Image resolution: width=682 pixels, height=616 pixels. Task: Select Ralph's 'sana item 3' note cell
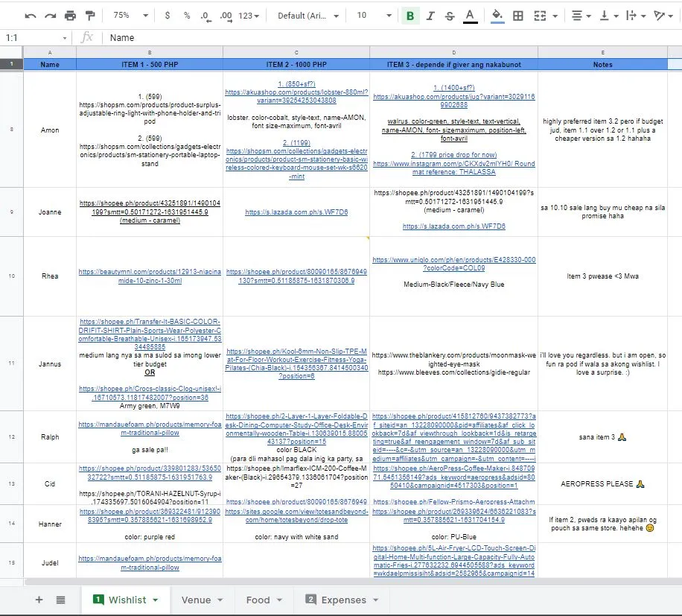[x=602, y=436]
